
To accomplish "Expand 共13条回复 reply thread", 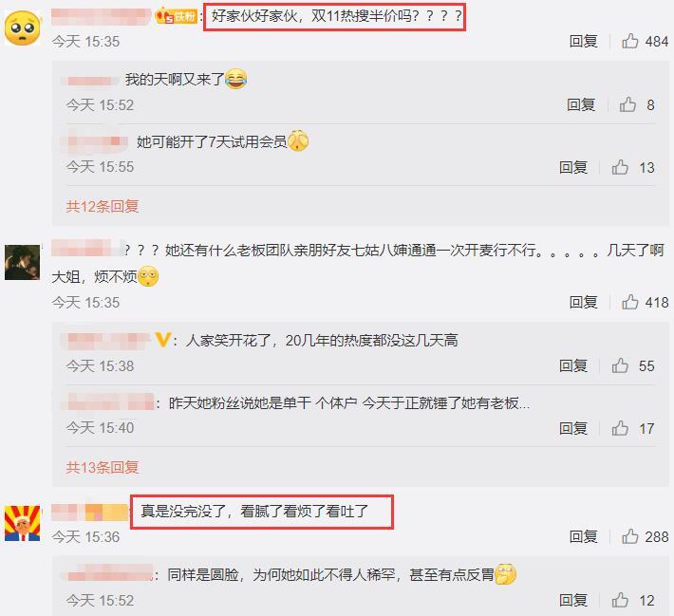I will tap(103, 467).
